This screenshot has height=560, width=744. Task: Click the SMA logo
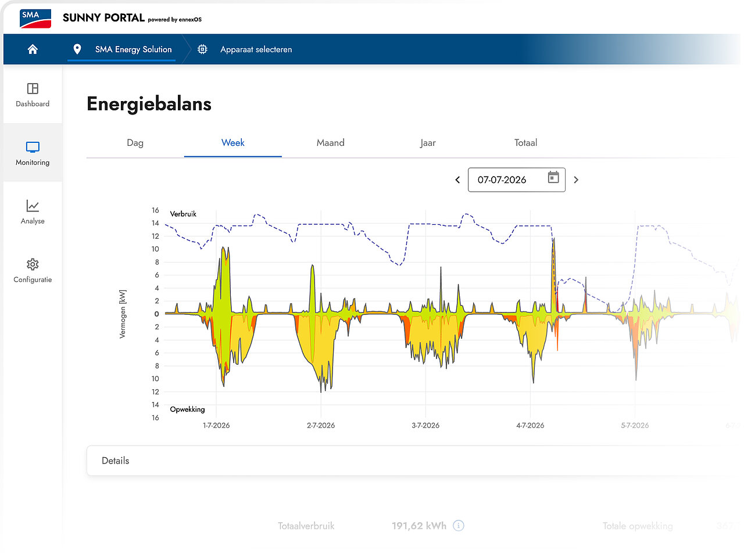(35, 18)
